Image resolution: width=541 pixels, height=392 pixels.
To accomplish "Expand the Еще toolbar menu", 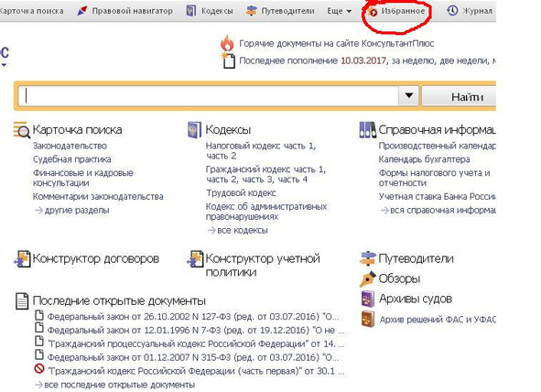I will pyautogui.click(x=340, y=11).
